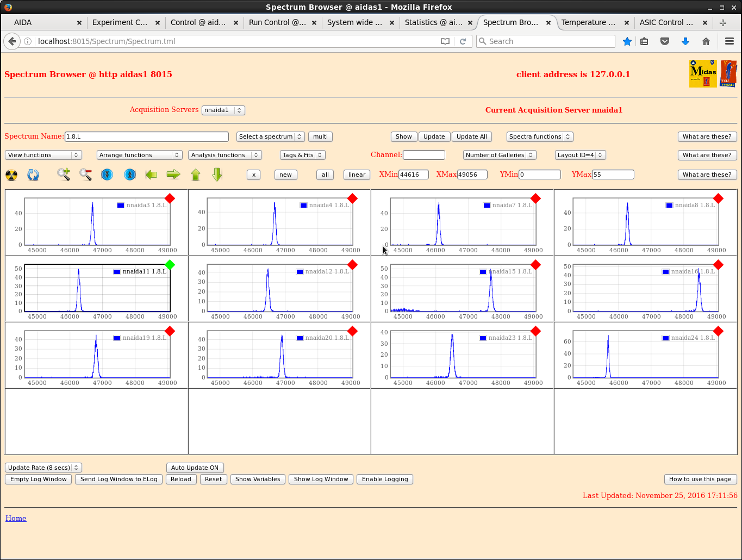The image size is (742, 560).
Task: Follow the Home link
Action: click(x=16, y=519)
